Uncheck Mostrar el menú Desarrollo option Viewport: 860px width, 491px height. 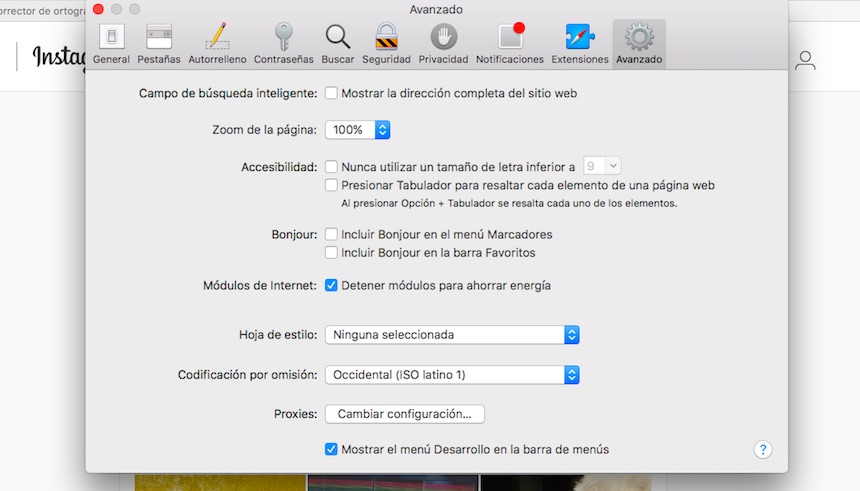331,449
